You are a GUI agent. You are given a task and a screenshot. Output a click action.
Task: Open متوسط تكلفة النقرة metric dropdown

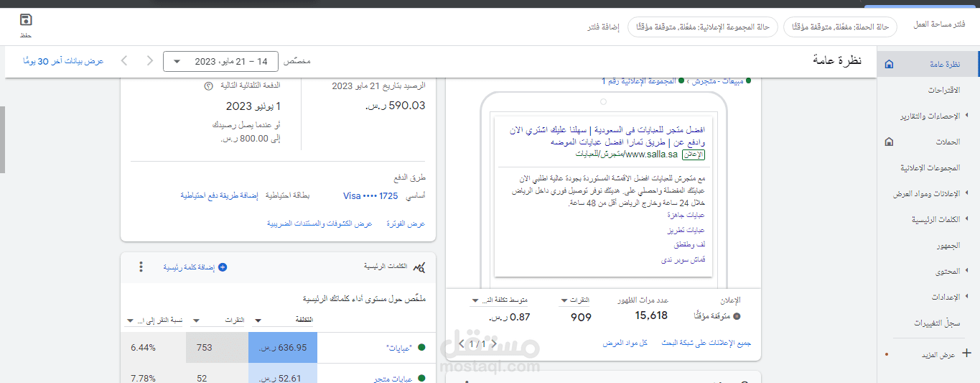[499, 300]
